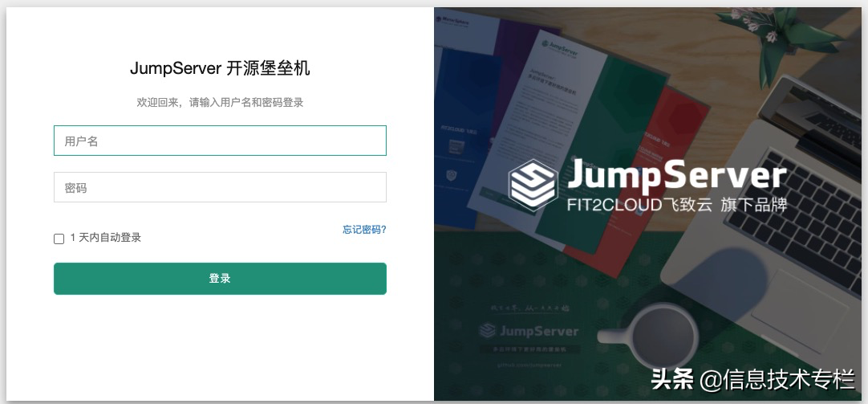This screenshot has width=868, height=404.
Task: Enable the 1 天内自动登录 checkbox
Action: pyautogui.click(x=59, y=239)
